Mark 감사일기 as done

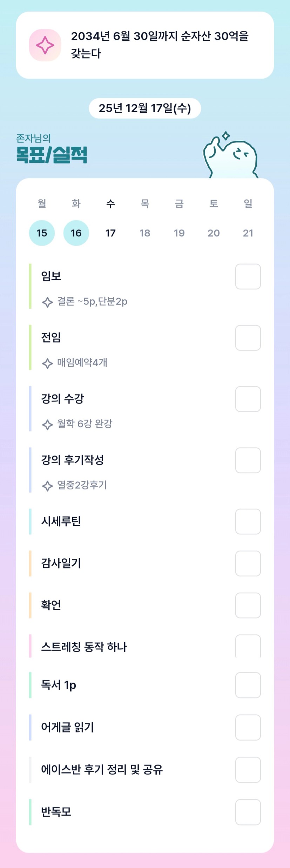pos(248,563)
